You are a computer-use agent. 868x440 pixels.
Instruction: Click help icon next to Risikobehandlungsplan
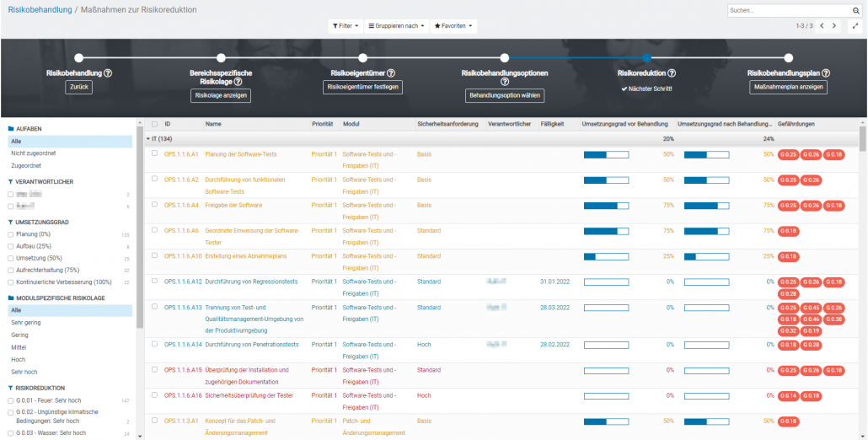tap(826, 73)
